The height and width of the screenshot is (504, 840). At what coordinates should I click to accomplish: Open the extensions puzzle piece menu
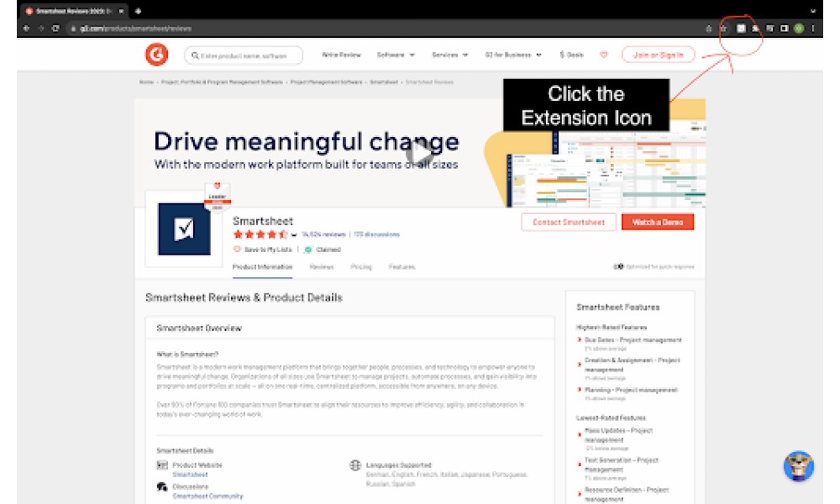(755, 29)
